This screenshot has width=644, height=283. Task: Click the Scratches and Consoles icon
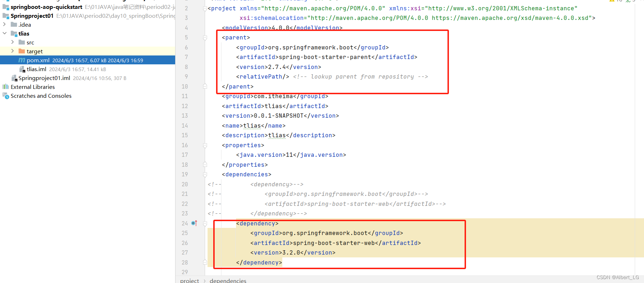(6, 96)
